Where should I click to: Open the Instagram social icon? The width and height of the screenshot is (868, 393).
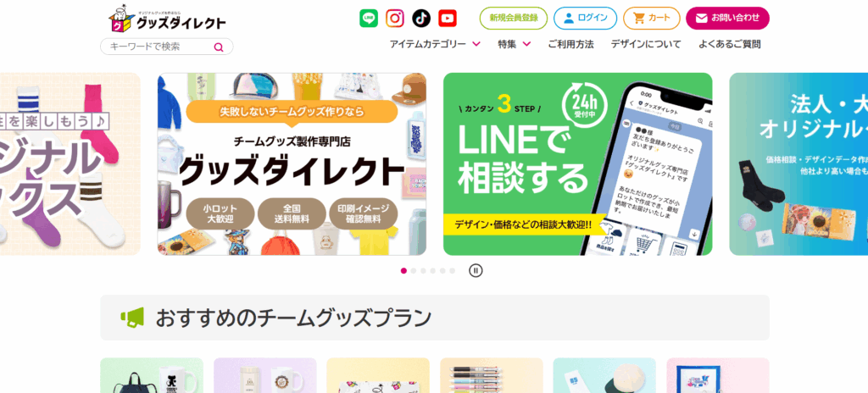click(395, 19)
